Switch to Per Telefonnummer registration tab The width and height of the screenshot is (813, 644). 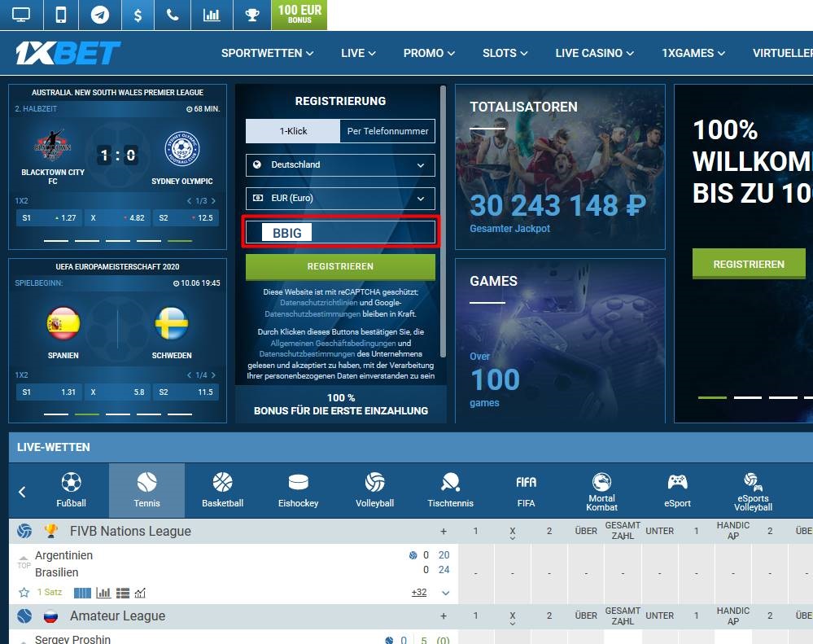coord(387,131)
